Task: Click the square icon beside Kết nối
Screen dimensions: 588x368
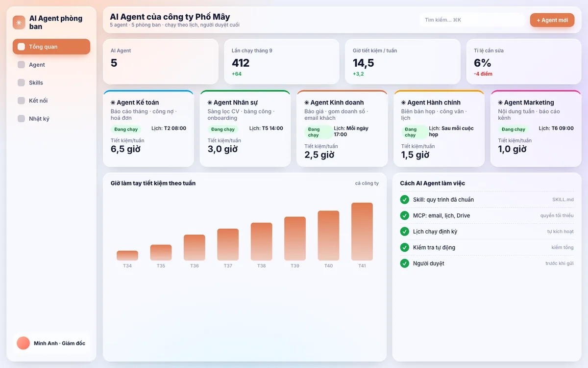Action: click(x=21, y=101)
